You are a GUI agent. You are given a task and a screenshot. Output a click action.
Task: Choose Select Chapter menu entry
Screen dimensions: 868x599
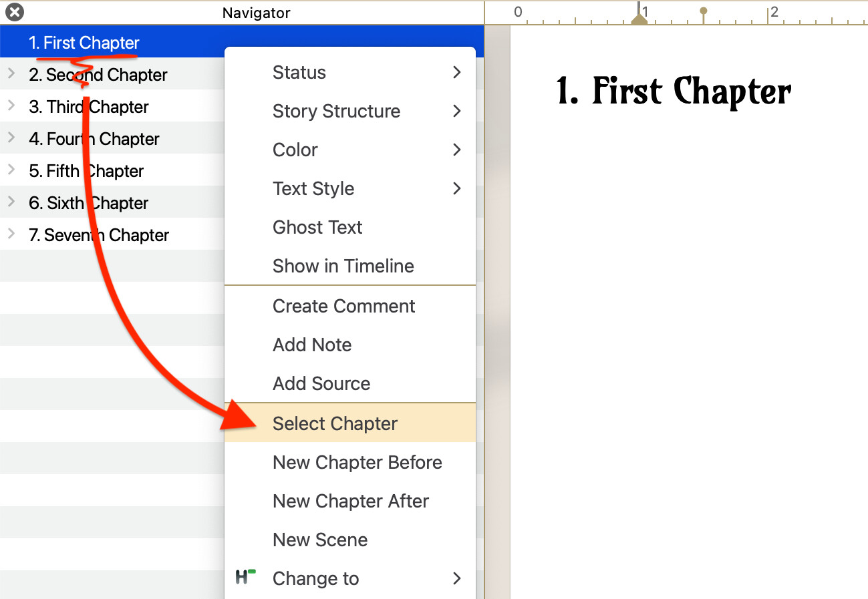[335, 424]
